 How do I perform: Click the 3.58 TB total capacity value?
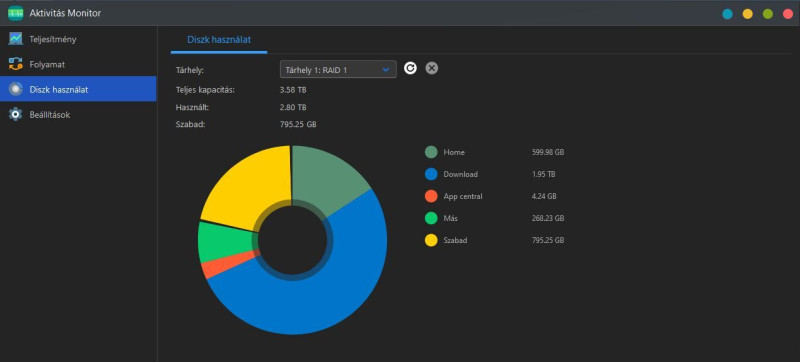(293, 90)
